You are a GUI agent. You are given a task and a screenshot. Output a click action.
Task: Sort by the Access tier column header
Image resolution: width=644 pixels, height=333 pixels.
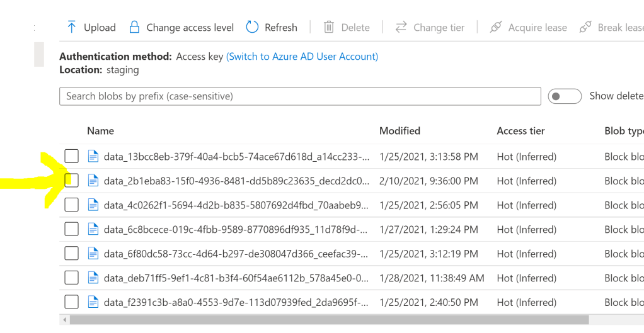pos(520,131)
